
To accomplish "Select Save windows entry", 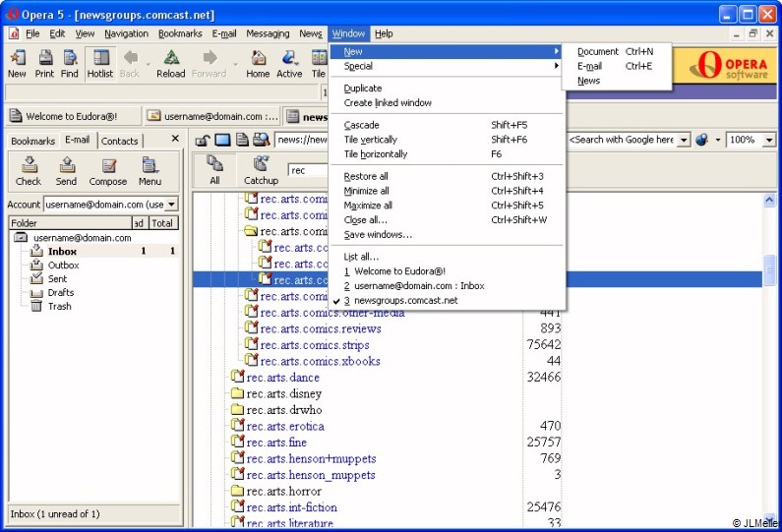I will coord(447,234).
